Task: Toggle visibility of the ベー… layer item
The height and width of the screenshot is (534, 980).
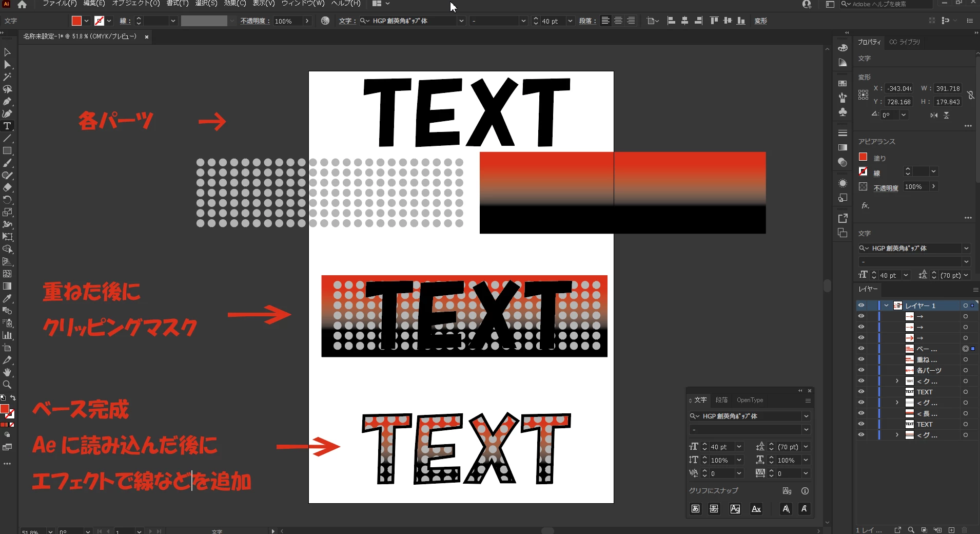Action: [x=861, y=349]
